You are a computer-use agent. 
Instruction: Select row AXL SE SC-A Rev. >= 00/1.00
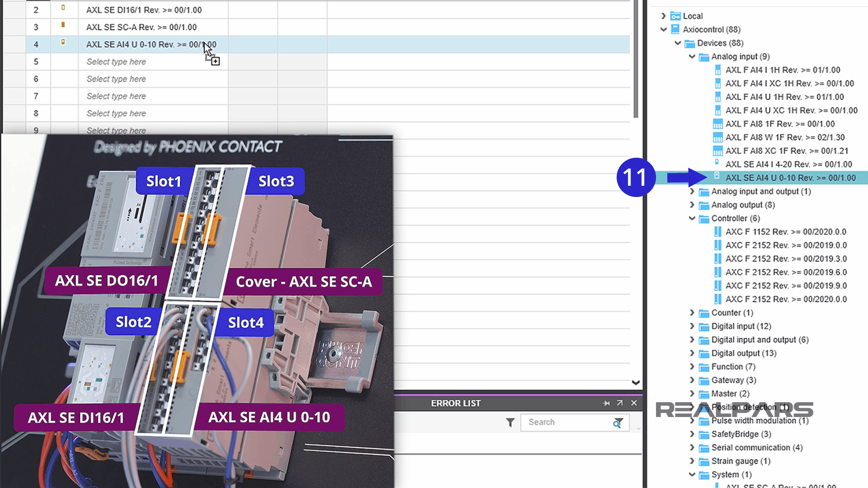[141, 27]
